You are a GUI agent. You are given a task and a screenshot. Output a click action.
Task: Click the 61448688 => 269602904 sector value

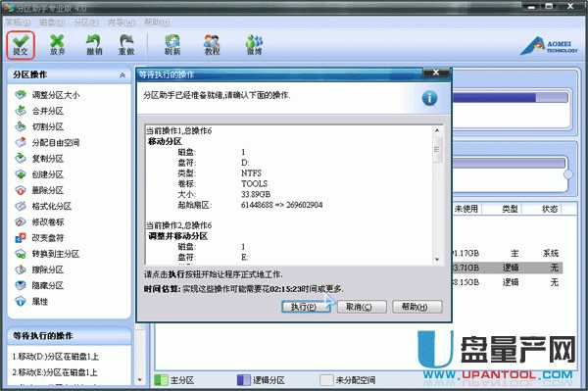coord(281,205)
